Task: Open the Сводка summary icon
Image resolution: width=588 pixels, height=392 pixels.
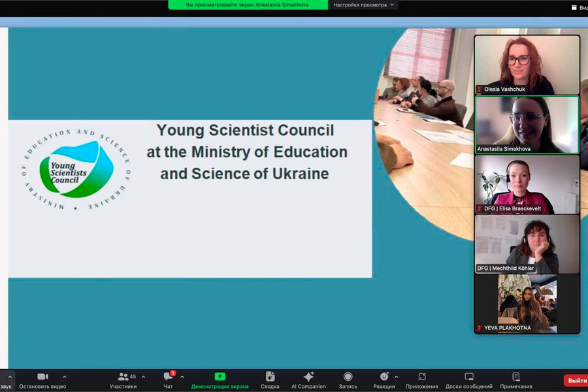Action: [x=270, y=376]
